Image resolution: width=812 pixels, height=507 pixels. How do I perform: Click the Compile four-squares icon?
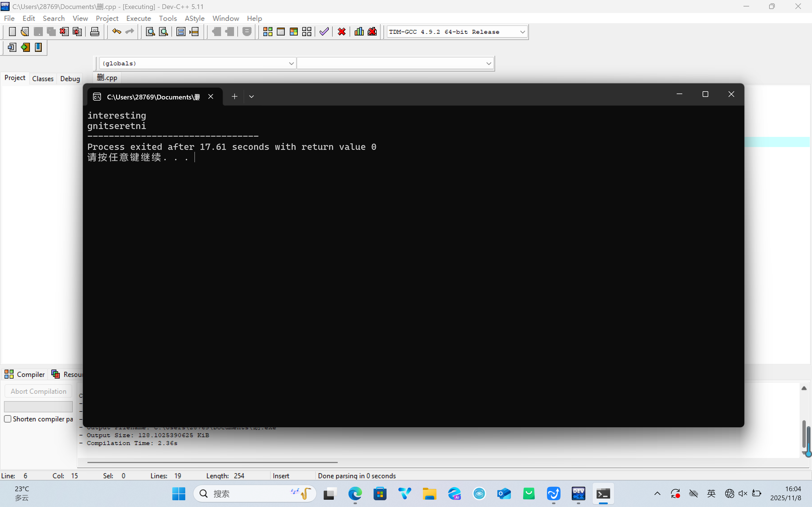(x=267, y=32)
